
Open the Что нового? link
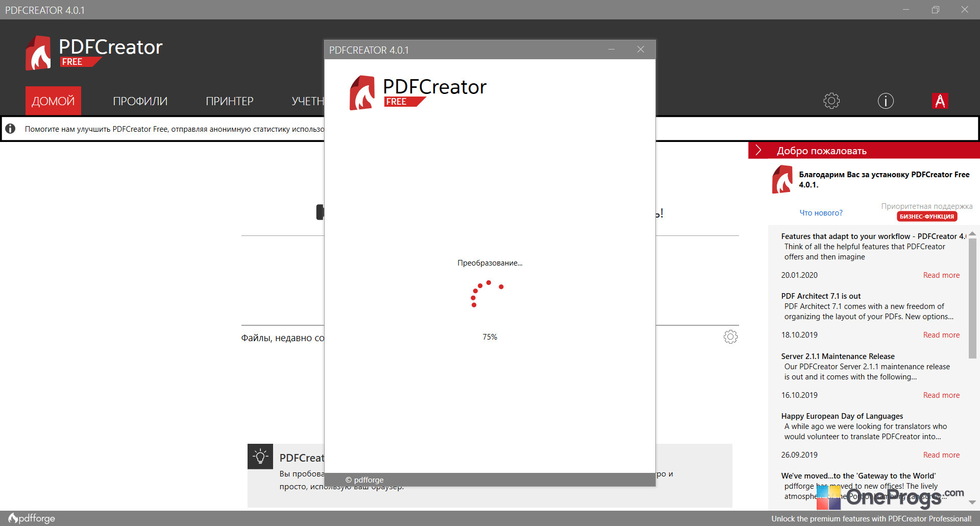point(821,213)
